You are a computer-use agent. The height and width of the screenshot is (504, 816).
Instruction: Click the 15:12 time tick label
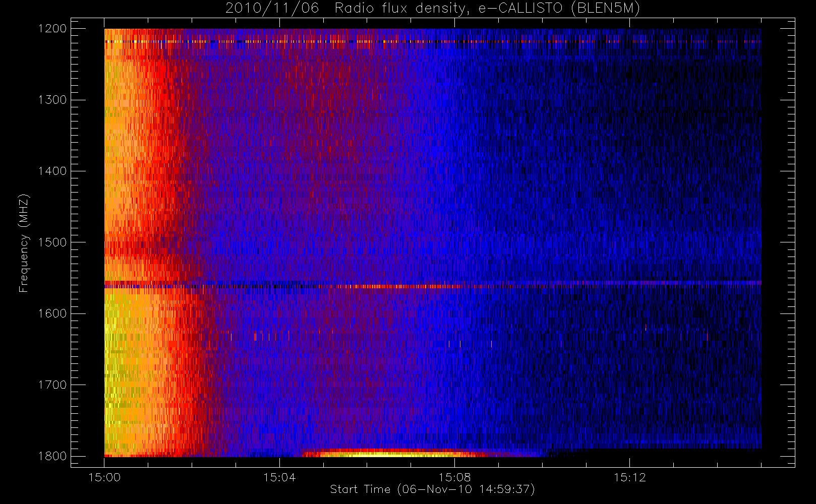(629, 477)
